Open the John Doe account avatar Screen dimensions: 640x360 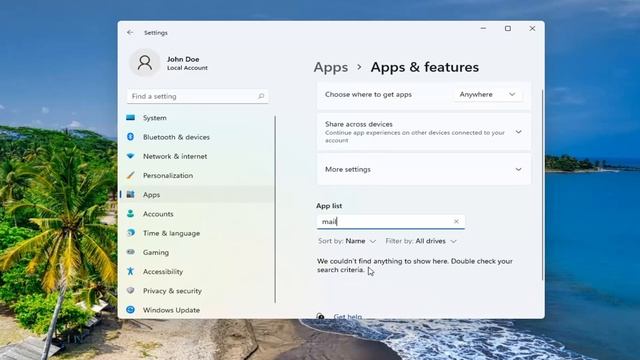coord(144,63)
